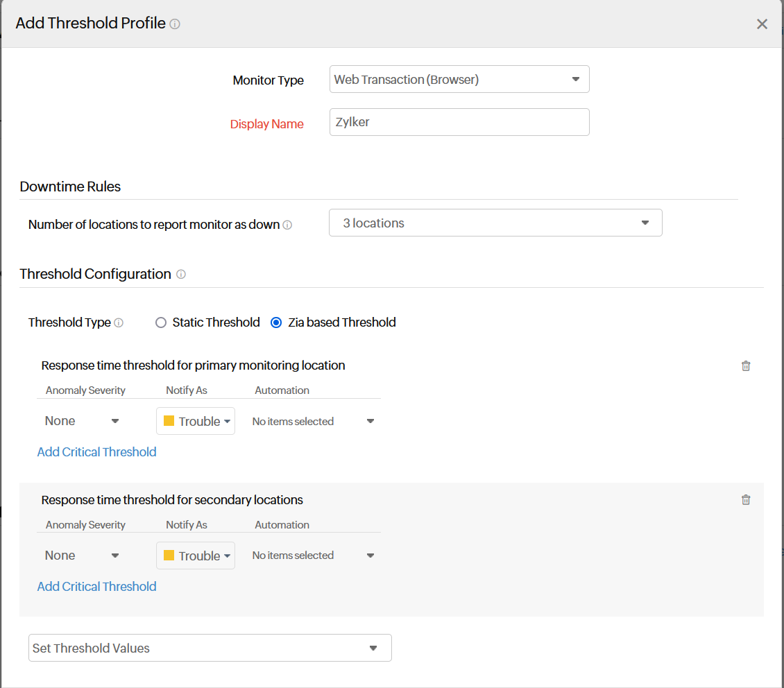This screenshot has width=784, height=688.
Task: Open the Add Threshold Profile info tooltip
Action: (x=173, y=23)
